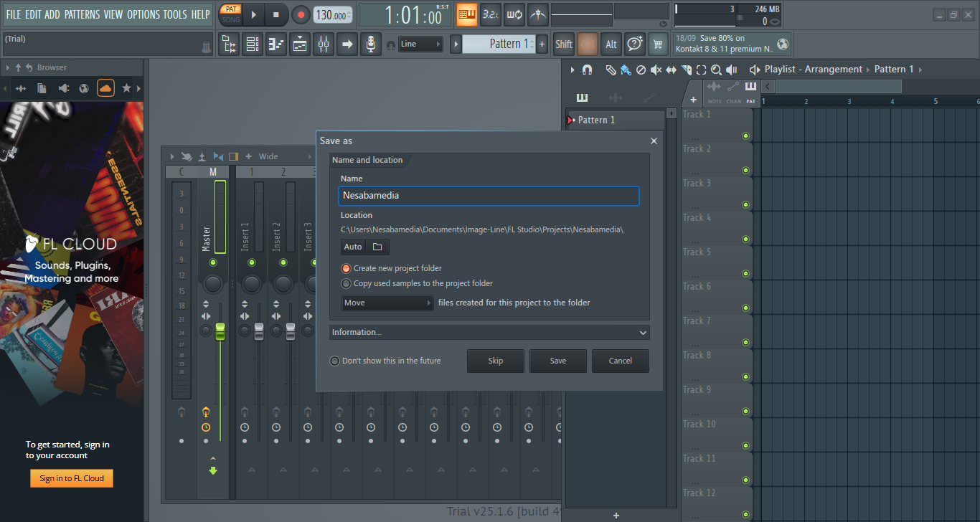
Task: Click the microphone recording icon
Action: click(x=370, y=44)
